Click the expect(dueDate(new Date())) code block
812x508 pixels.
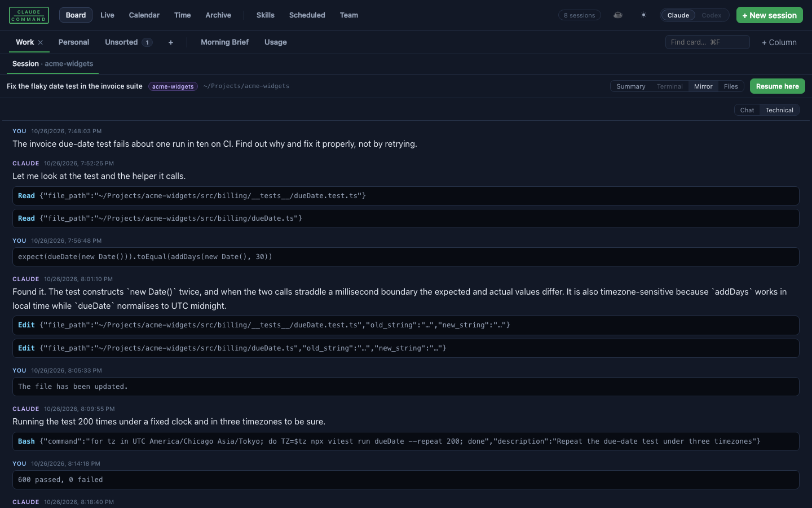coord(406,257)
